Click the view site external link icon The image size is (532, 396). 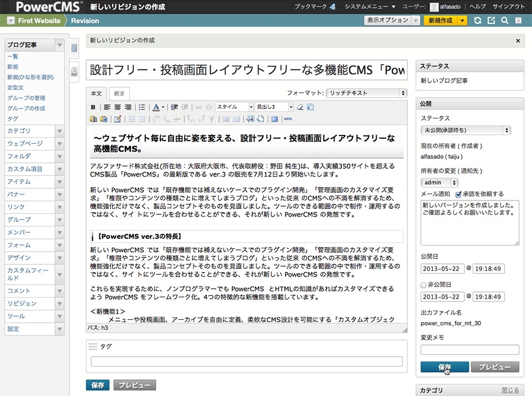(492, 21)
